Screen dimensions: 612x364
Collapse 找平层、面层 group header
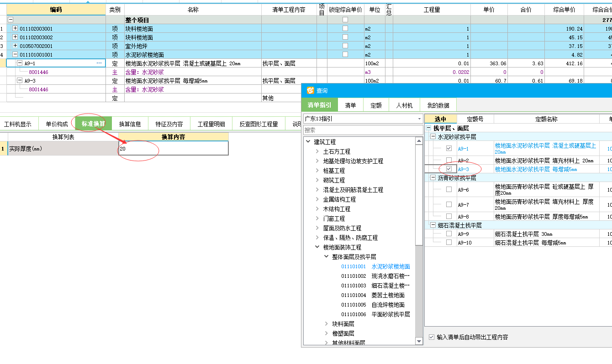click(429, 128)
